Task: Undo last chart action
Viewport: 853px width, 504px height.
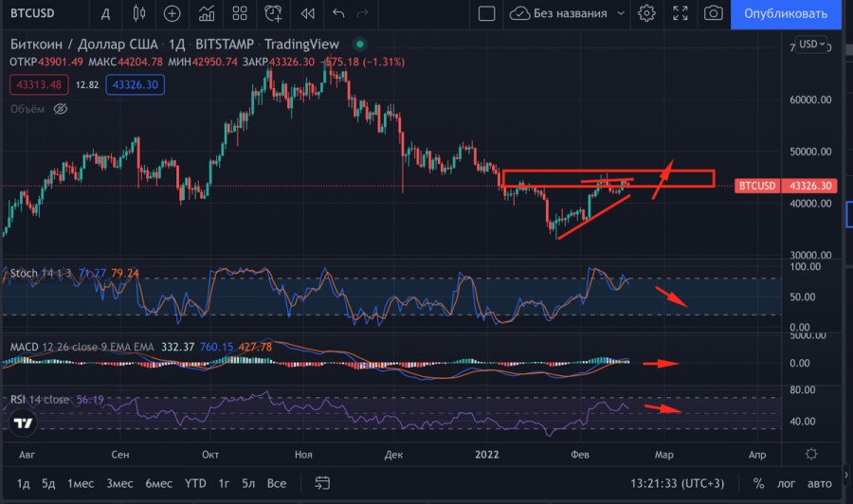Action: pos(338,13)
